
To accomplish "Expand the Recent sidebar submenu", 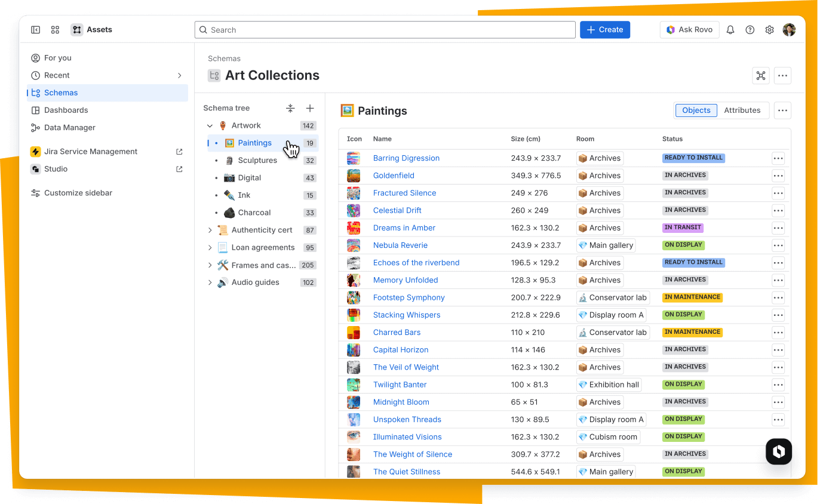I will click(179, 75).
